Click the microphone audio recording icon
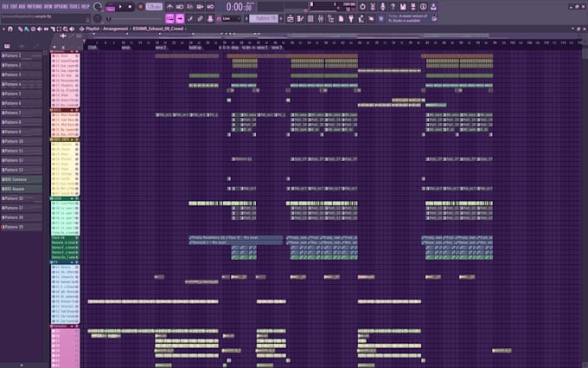This screenshot has width=588, height=368. (x=382, y=7)
